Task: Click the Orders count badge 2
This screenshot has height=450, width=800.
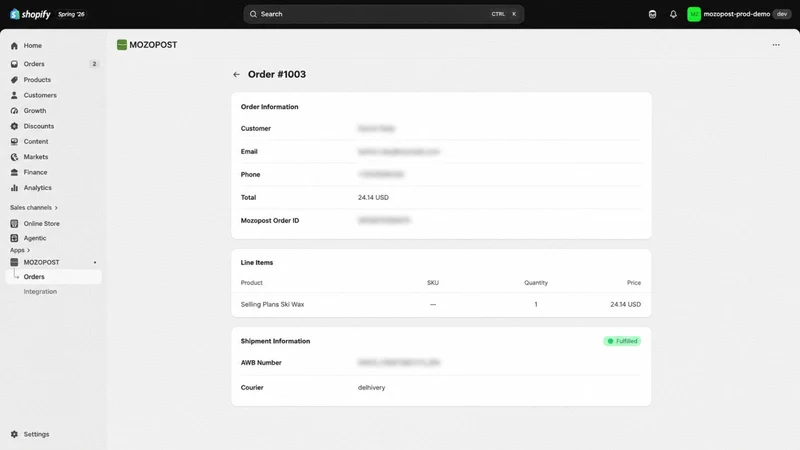Action: tap(94, 64)
